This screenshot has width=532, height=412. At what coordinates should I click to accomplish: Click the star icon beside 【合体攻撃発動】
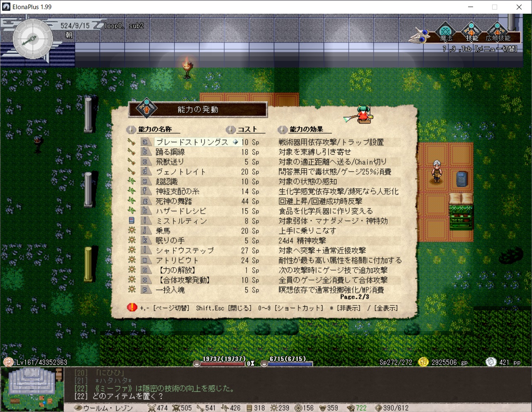pos(132,280)
